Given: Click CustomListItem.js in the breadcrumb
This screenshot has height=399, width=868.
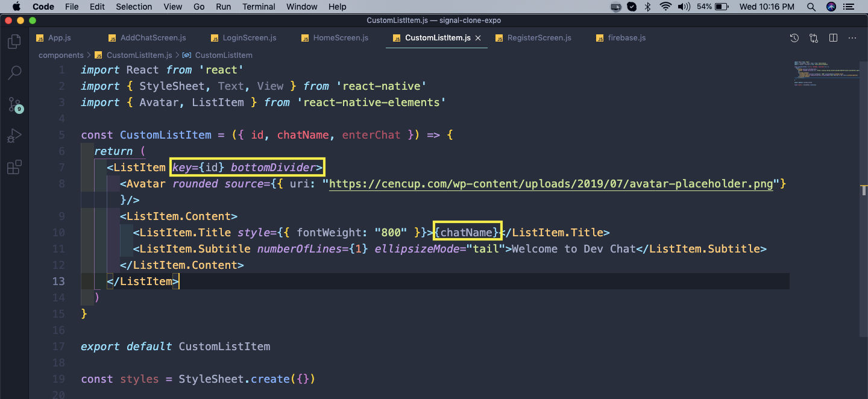Looking at the screenshot, I should [x=139, y=55].
